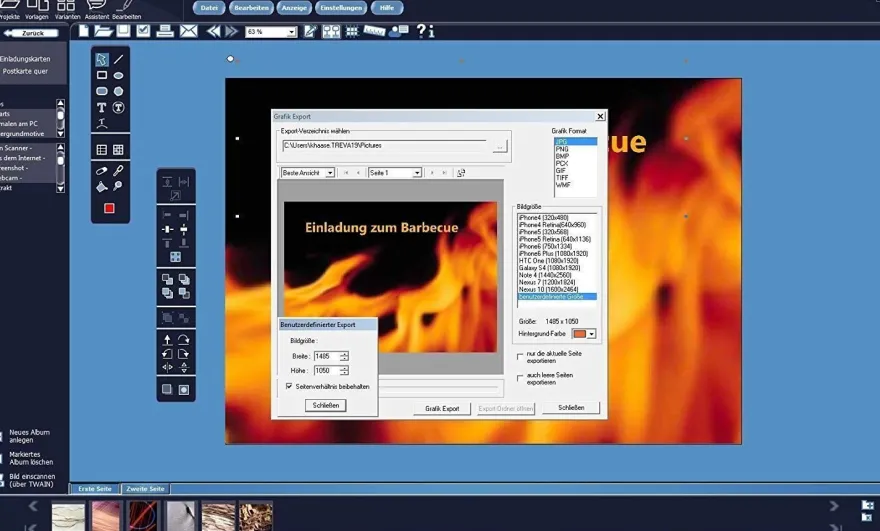Click the Breite width input field
The width and height of the screenshot is (880, 531).
[327, 356]
